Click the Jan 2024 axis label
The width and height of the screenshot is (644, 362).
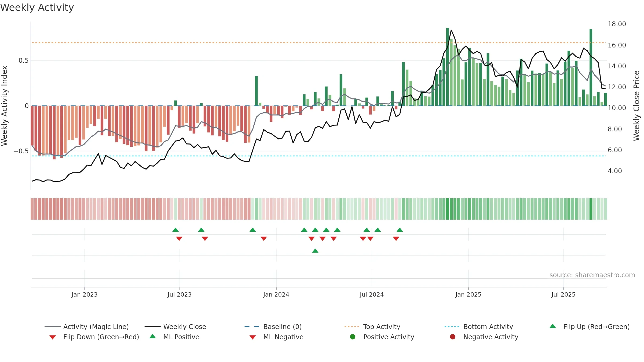pyautogui.click(x=276, y=294)
